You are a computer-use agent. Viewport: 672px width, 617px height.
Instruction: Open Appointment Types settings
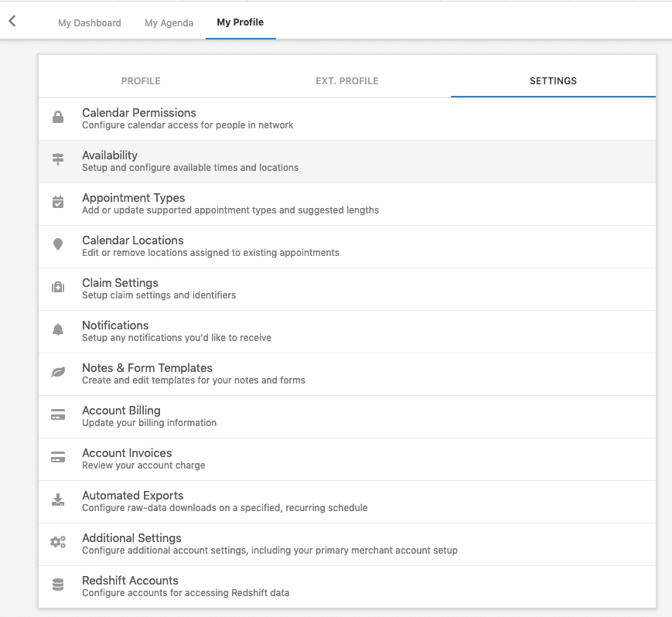347,204
